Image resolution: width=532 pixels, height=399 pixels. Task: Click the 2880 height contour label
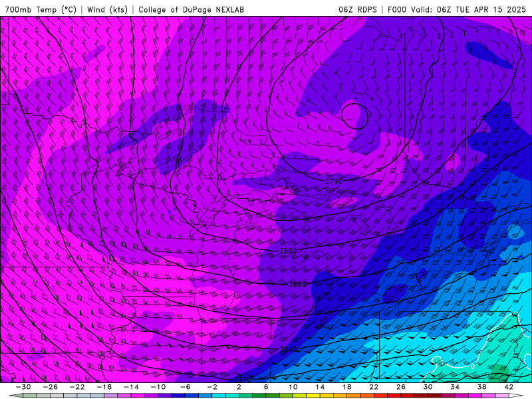pyautogui.click(x=297, y=285)
